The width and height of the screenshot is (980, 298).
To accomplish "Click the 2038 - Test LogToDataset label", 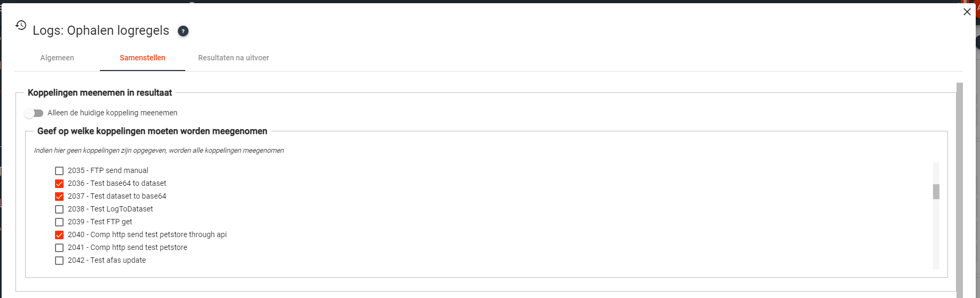I will 111,209.
